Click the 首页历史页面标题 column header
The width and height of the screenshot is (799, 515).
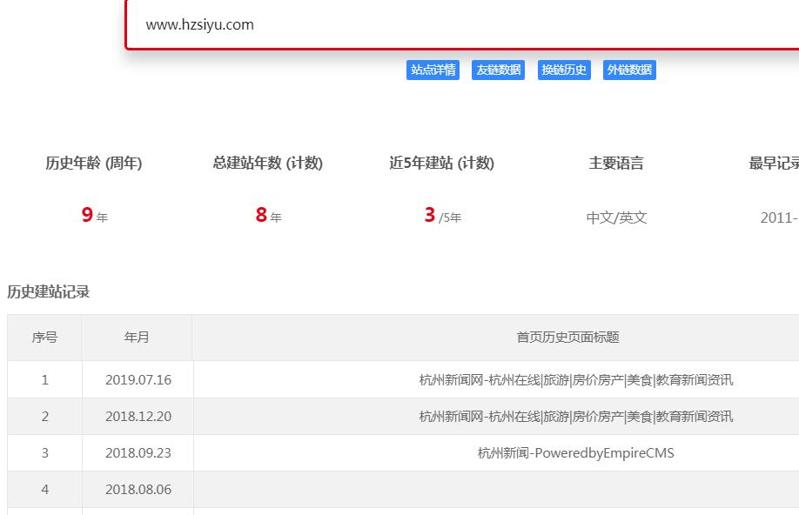(x=567, y=338)
